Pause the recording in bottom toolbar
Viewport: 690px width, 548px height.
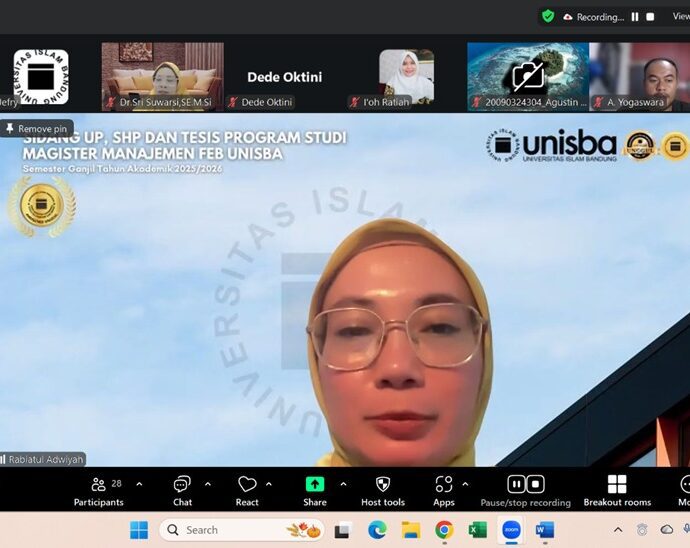pos(516,484)
